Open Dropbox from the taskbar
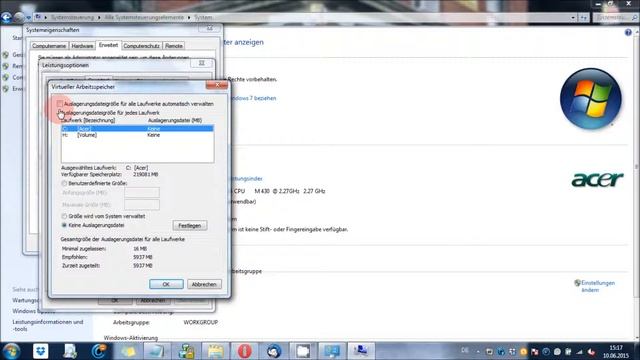Screen dimensions: 640x360 click(40, 351)
